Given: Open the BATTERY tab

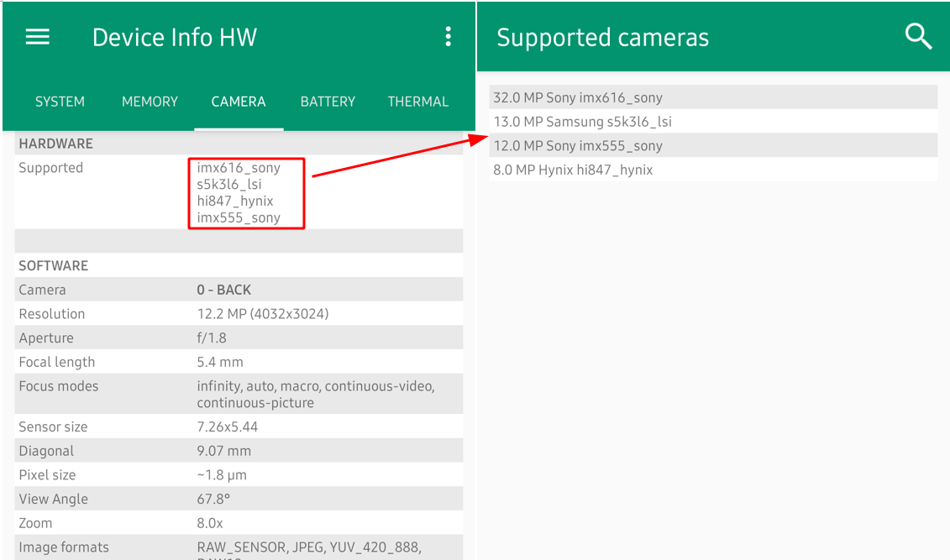Looking at the screenshot, I should pyautogui.click(x=328, y=102).
